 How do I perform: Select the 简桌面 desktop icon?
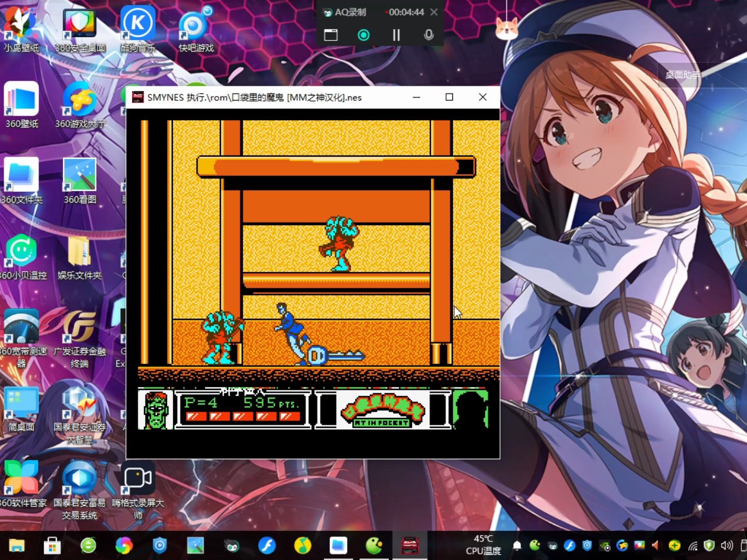21,409
